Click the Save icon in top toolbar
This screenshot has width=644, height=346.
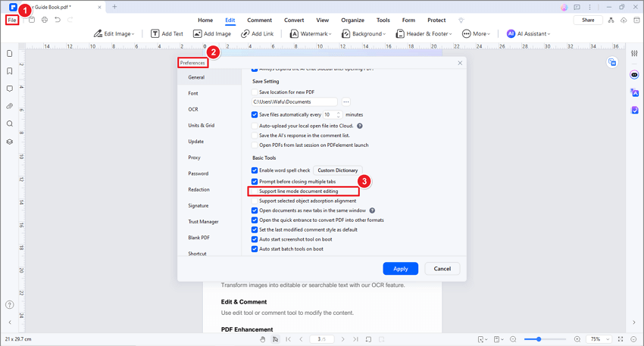(x=32, y=20)
